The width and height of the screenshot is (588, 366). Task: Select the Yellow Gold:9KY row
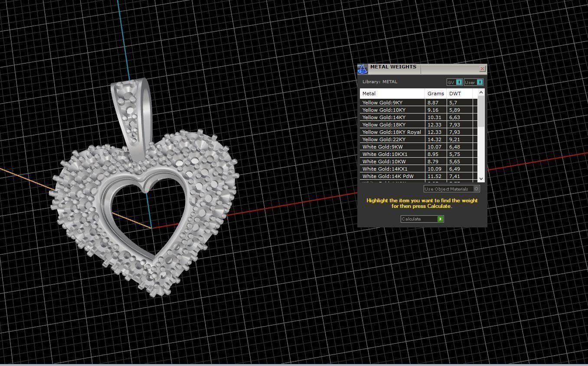418,103
